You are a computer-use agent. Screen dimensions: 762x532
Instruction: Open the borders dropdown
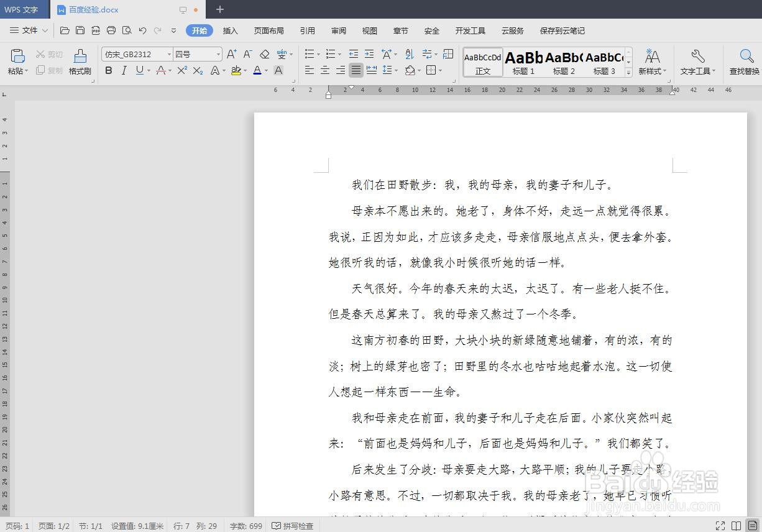[x=440, y=71]
